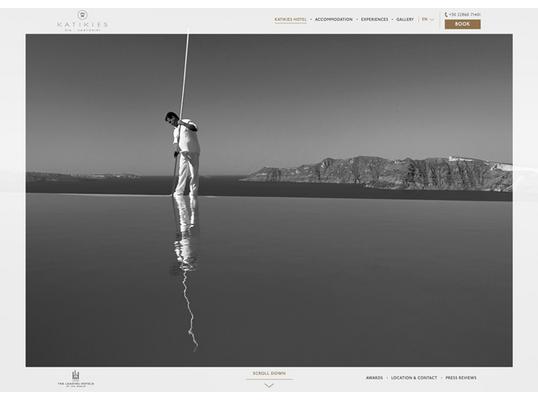Click the Scroll Down label
Viewport: 538px width, 400px height.
point(269,373)
